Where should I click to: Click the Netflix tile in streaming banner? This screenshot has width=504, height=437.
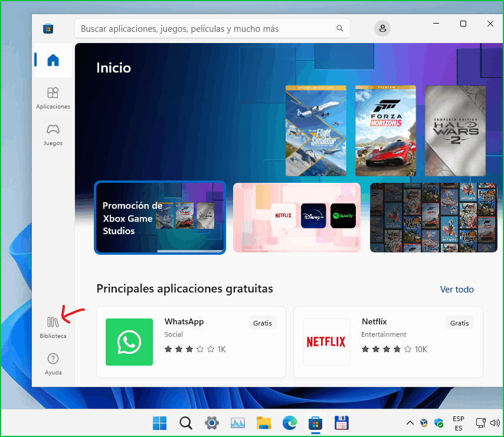(x=283, y=216)
